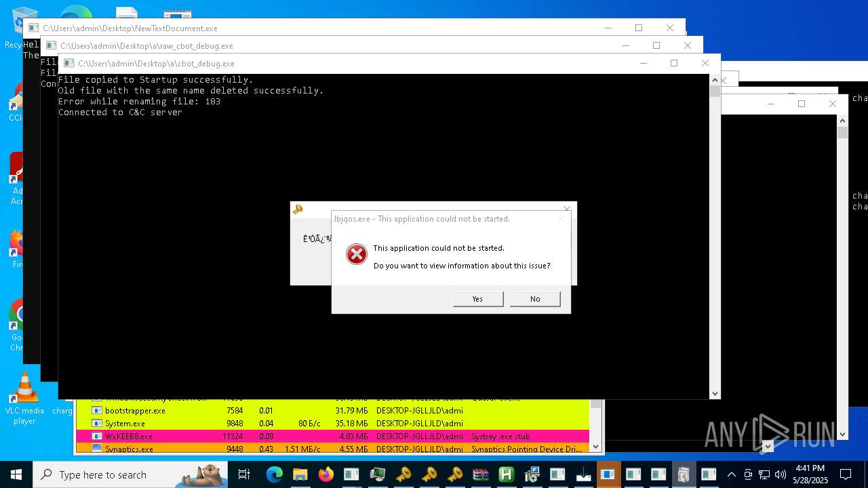Click the key icon in the background dialog title bar
Screen dimensions: 868x488
point(298,209)
